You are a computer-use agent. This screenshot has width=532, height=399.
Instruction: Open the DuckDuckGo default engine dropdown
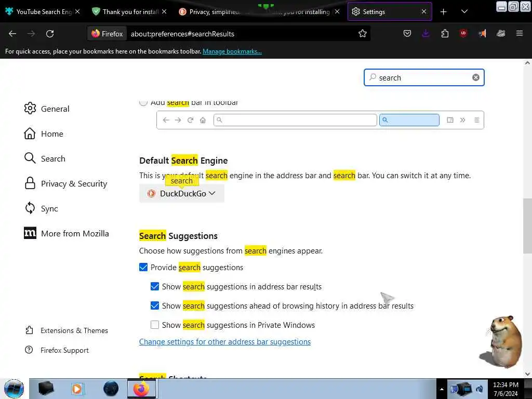pyautogui.click(x=181, y=193)
